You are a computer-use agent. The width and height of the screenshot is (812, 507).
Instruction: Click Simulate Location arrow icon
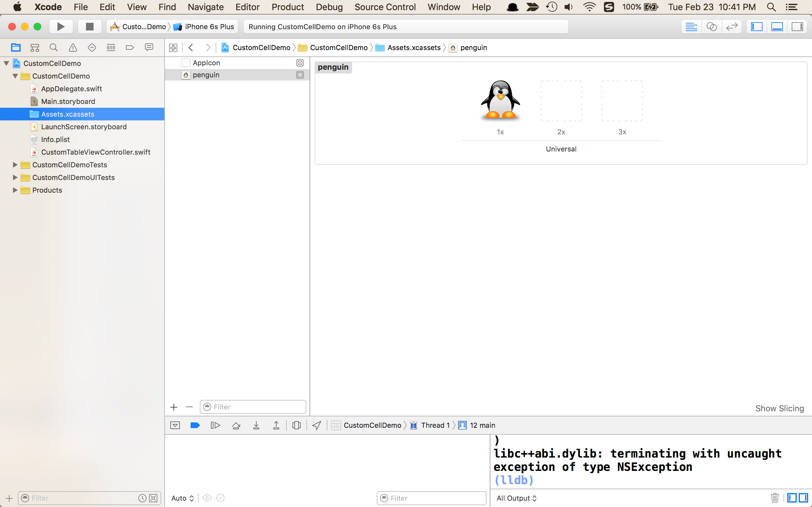coord(317,425)
